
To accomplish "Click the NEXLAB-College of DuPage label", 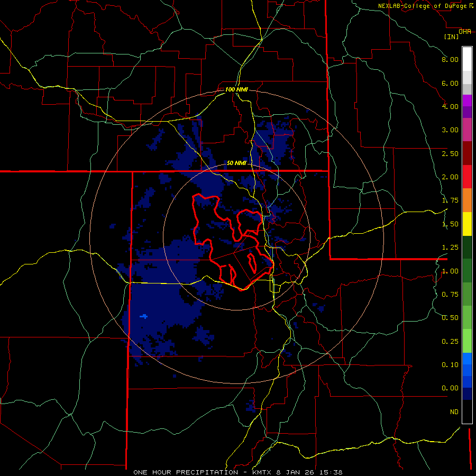I will pos(422,6).
